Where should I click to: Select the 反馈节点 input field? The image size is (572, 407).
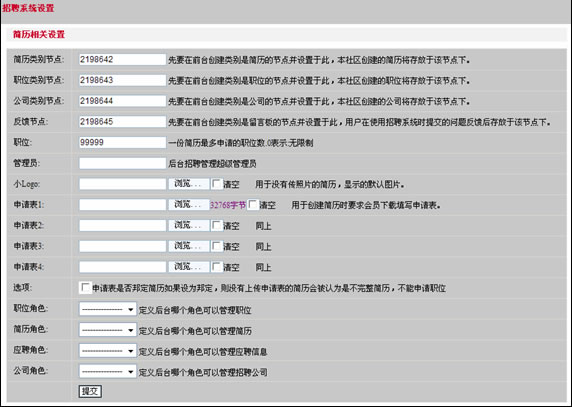click(x=122, y=122)
